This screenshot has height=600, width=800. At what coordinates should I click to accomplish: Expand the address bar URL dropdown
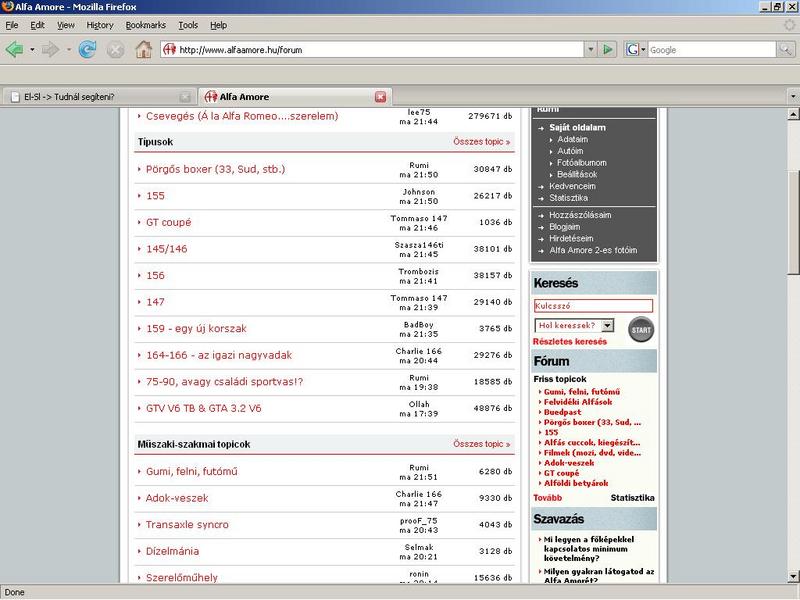tap(590, 49)
